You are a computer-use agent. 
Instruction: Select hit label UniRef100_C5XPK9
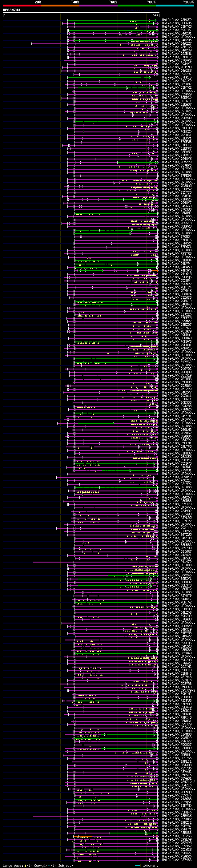coord(176,94)
